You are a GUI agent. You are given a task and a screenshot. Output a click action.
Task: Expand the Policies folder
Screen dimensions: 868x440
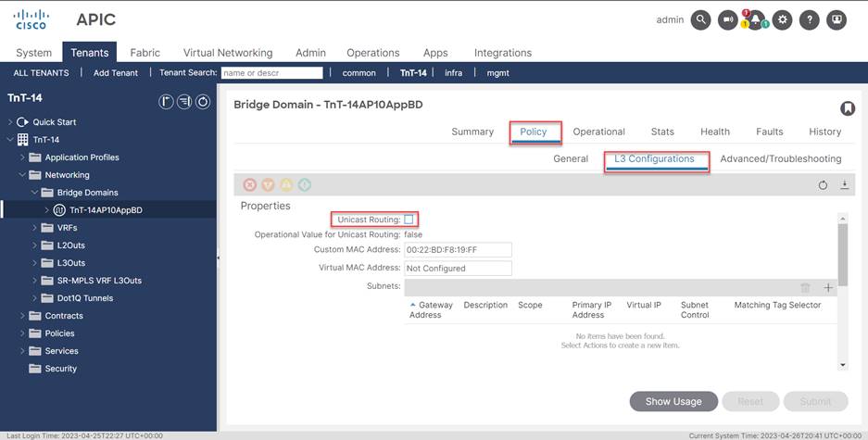tap(22, 333)
